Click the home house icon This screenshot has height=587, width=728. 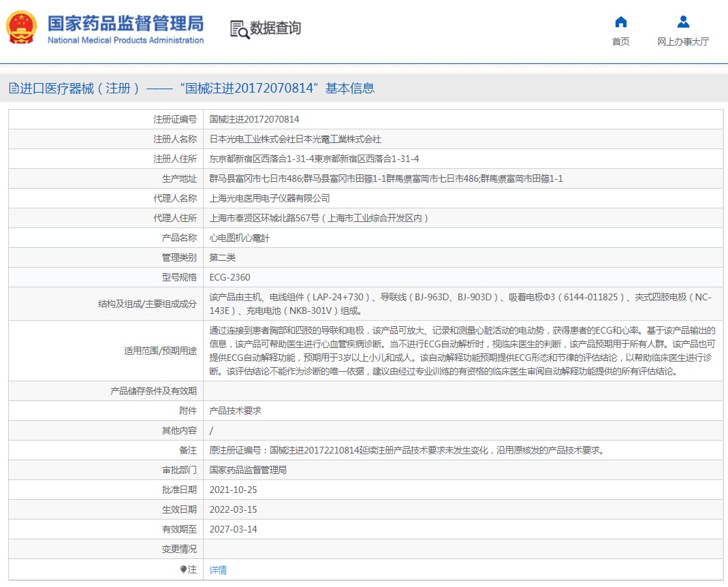621,22
